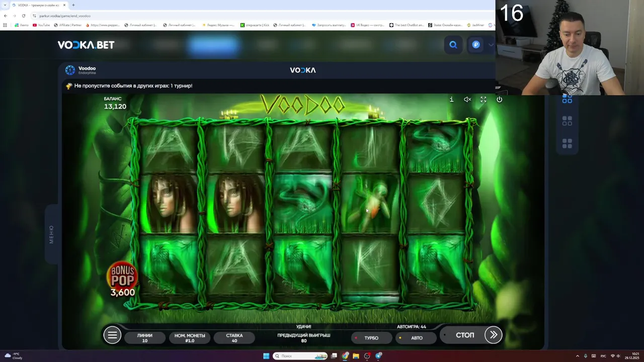Click the double-arrow fast spin button
Screen dimensions: 644x362
tap(494, 335)
